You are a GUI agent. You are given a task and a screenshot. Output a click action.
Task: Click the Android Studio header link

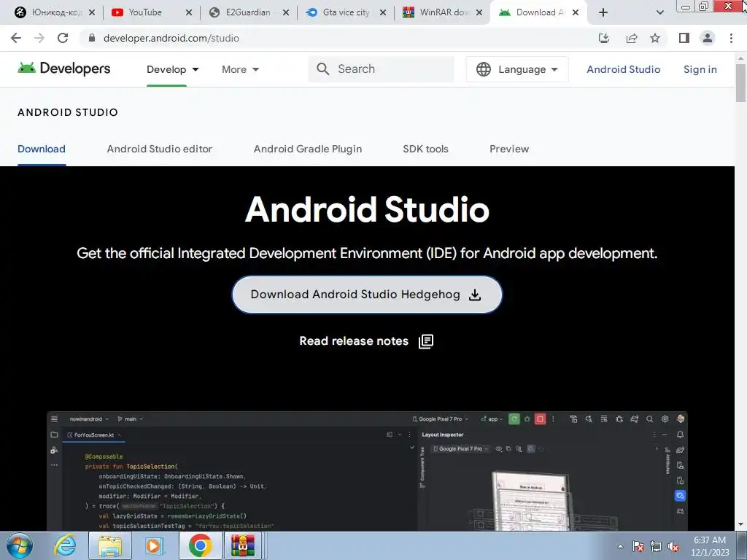pos(623,69)
